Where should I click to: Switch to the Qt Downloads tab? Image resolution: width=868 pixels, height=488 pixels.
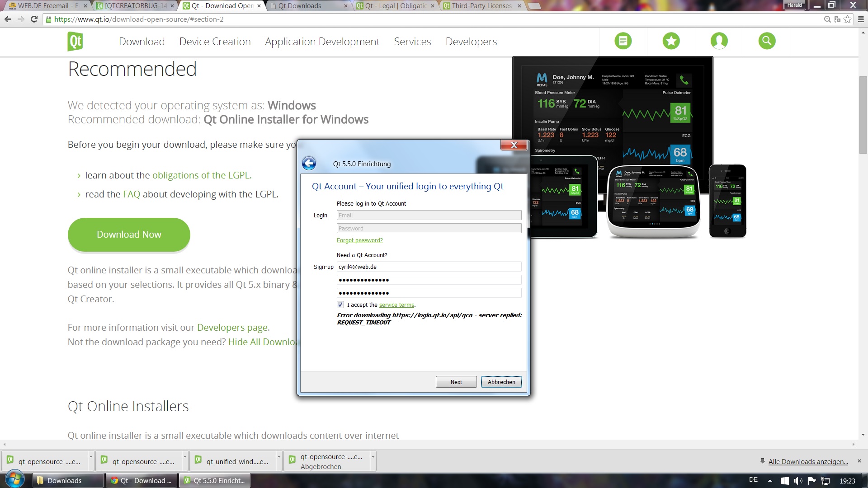click(307, 6)
